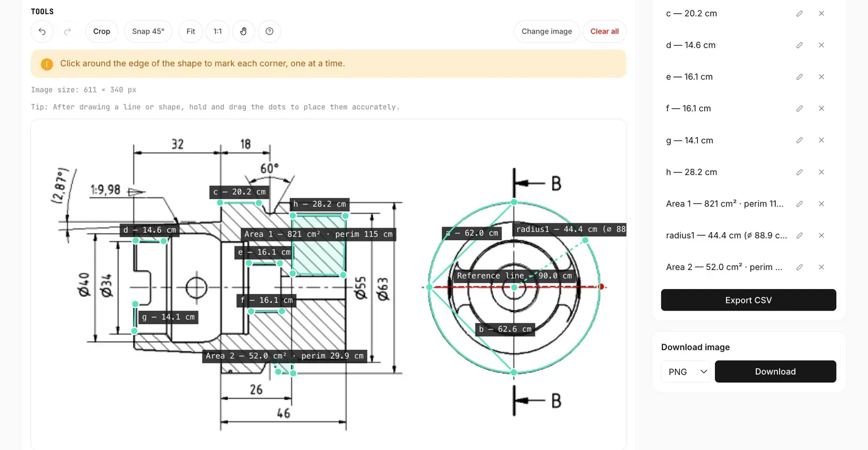
Task: Export measurements with Export CSV
Action: pos(749,300)
